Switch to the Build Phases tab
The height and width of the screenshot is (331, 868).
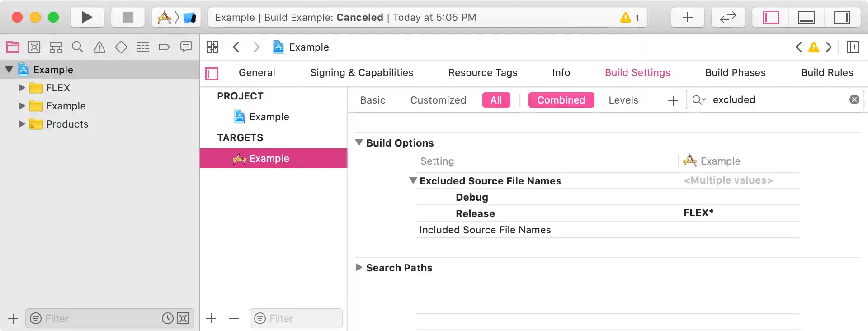click(x=735, y=73)
